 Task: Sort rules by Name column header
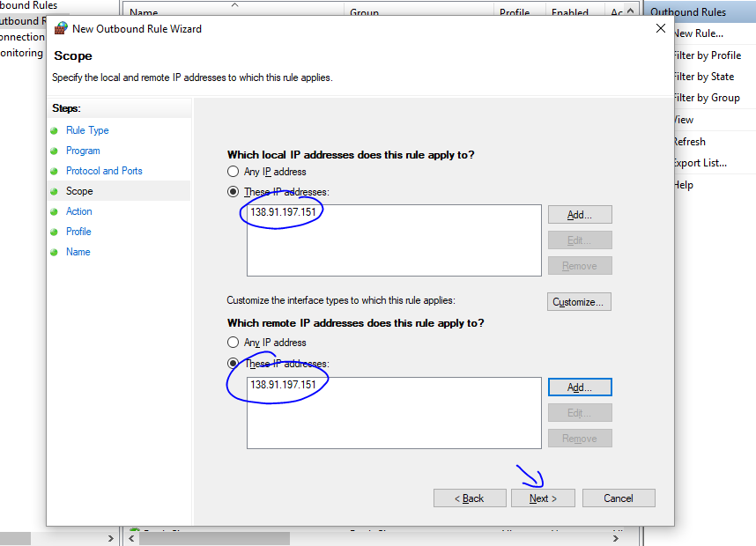point(233,11)
